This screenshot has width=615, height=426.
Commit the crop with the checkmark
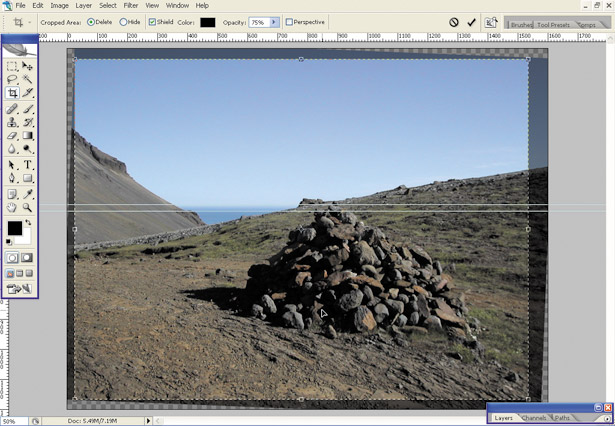[471, 22]
